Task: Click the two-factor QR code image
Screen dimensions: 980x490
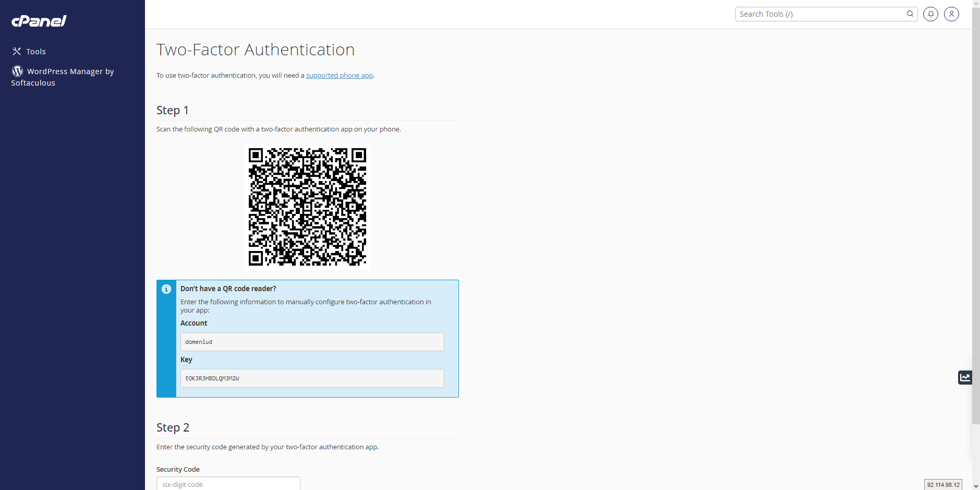Action: tap(307, 207)
